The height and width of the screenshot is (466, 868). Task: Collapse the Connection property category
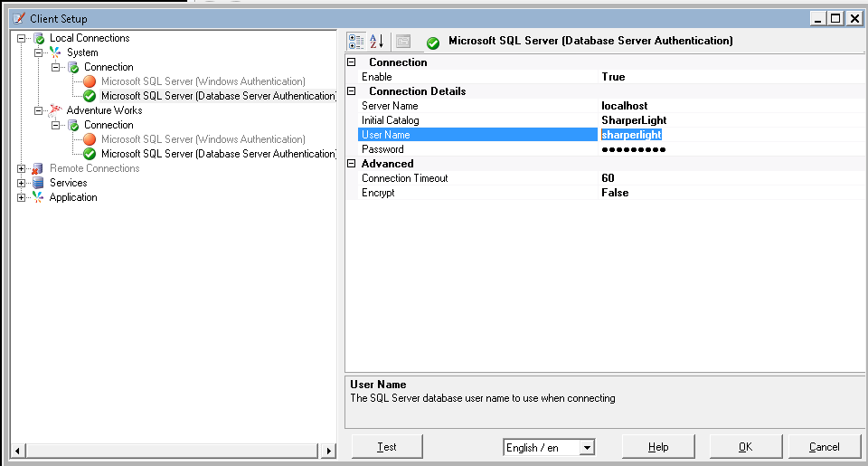tap(352, 62)
